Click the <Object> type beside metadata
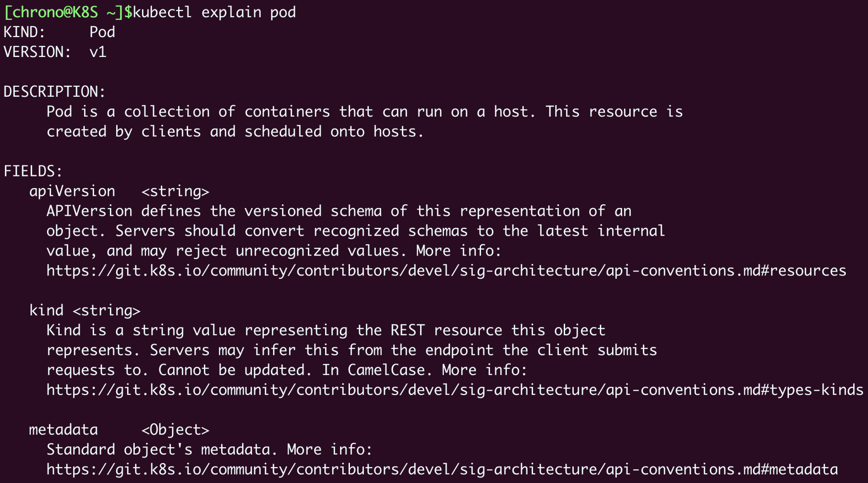 [175, 430]
